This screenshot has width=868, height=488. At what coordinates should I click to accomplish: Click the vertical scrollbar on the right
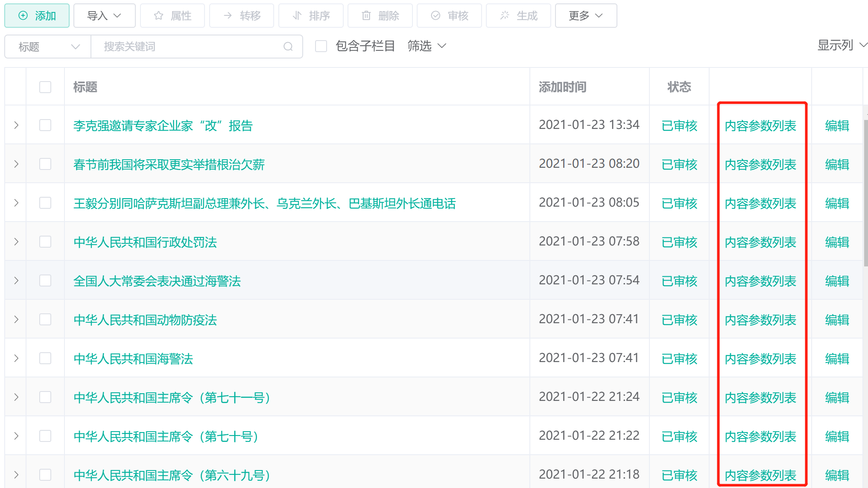tap(865, 192)
